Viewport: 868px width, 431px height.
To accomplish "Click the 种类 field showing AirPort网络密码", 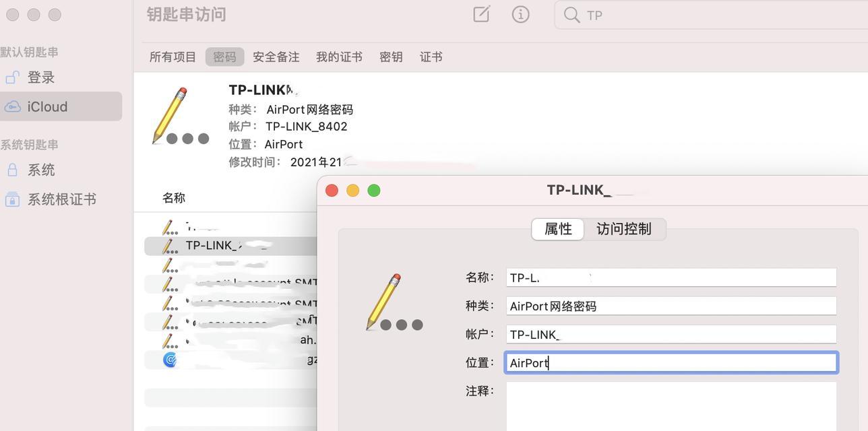I will (x=671, y=306).
